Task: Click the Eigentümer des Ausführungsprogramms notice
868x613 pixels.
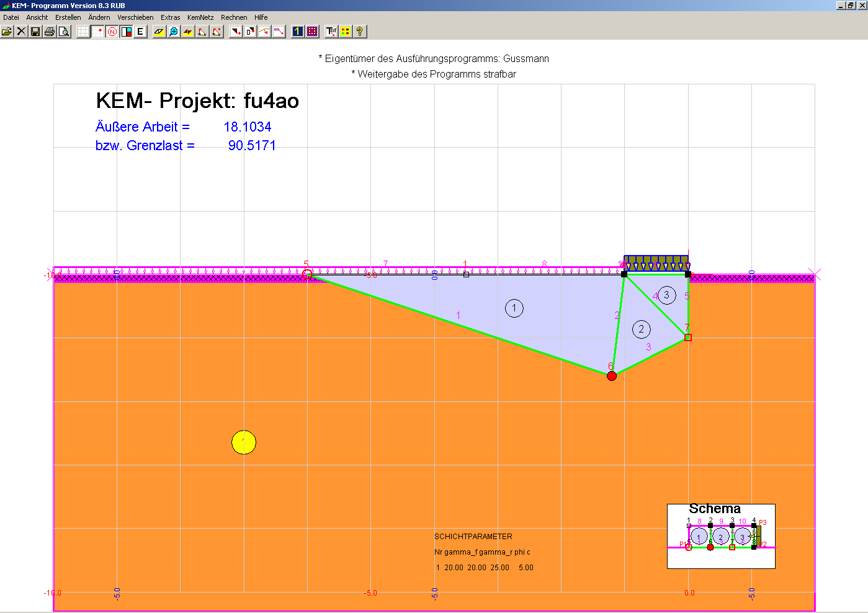Action: point(434,58)
